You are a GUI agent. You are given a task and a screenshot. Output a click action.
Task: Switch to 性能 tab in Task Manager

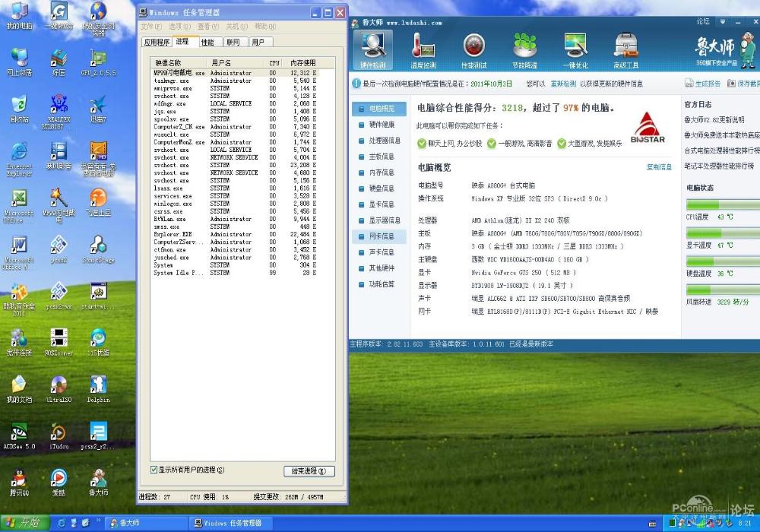pos(210,42)
